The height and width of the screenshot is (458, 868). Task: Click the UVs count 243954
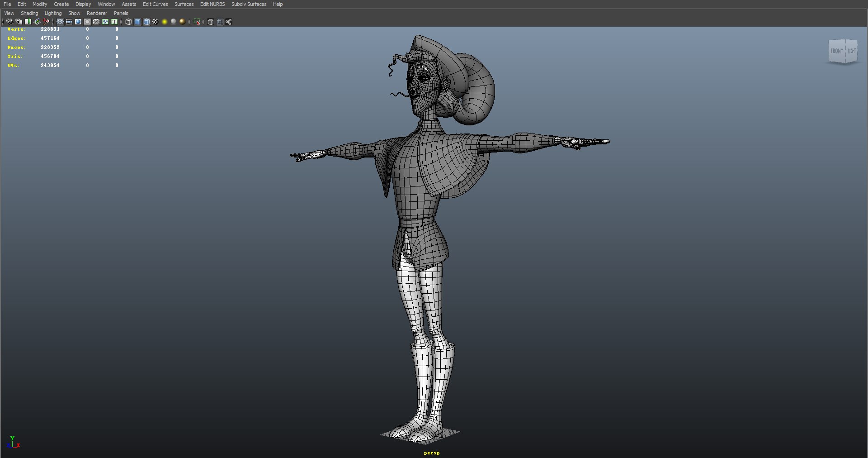click(x=50, y=65)
